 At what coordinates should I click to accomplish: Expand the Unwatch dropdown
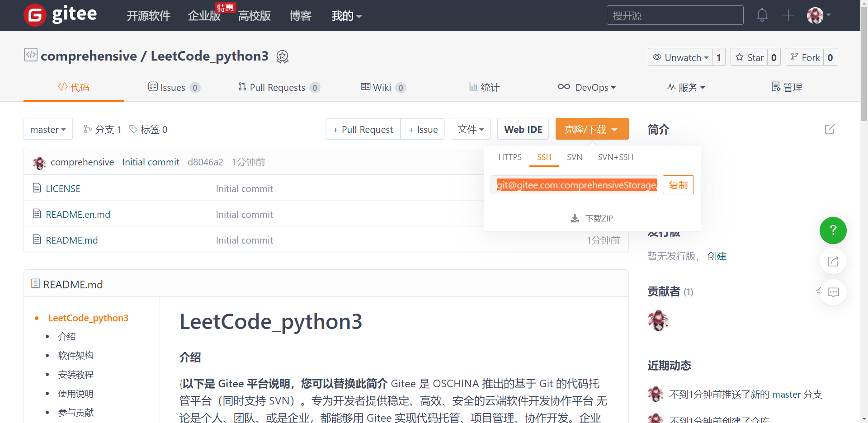(680, 57)
